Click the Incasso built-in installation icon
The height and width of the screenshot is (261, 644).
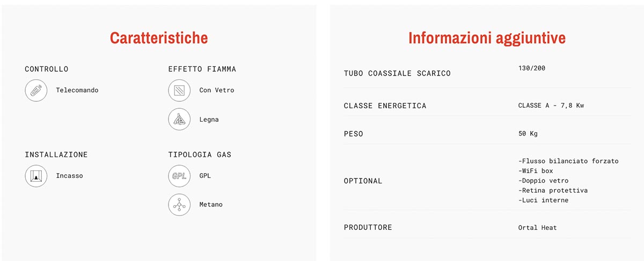(36, 176)
